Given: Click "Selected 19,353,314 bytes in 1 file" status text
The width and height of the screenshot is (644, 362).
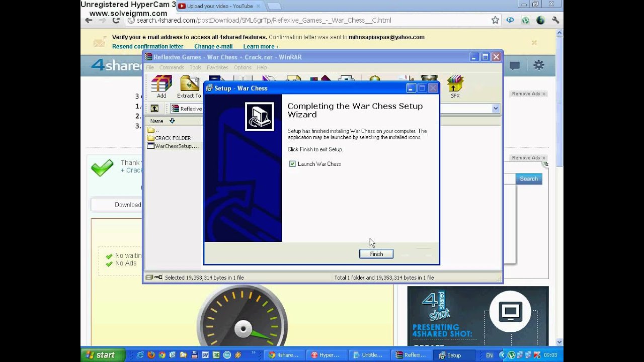Looking at the screenshot, I should 204,278.
